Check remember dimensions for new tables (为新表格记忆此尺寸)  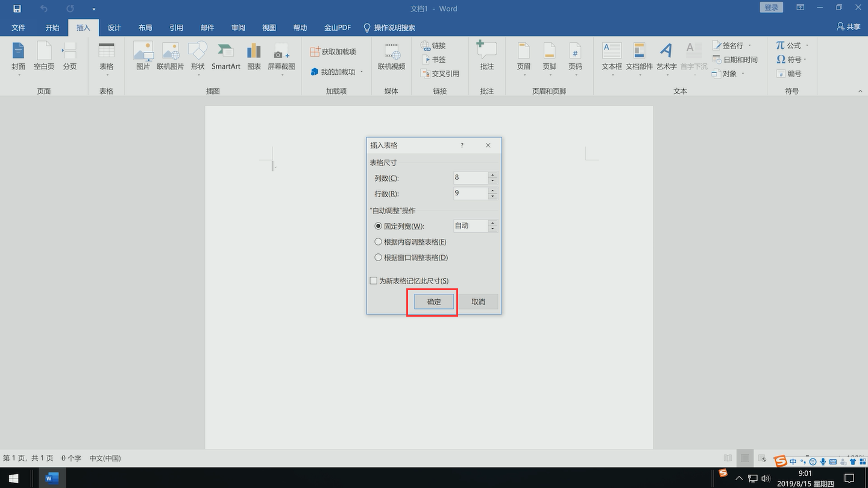409,281
